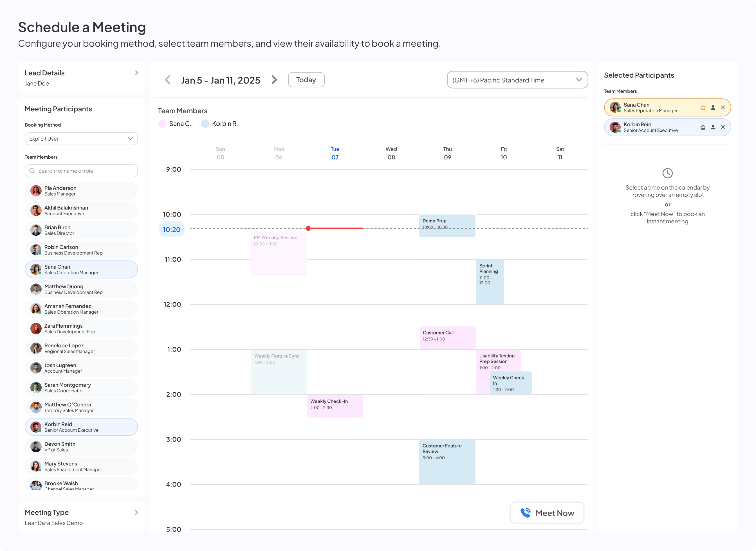Expand the Lead Details section
The image size is (756, 551).
click(136, 73)
